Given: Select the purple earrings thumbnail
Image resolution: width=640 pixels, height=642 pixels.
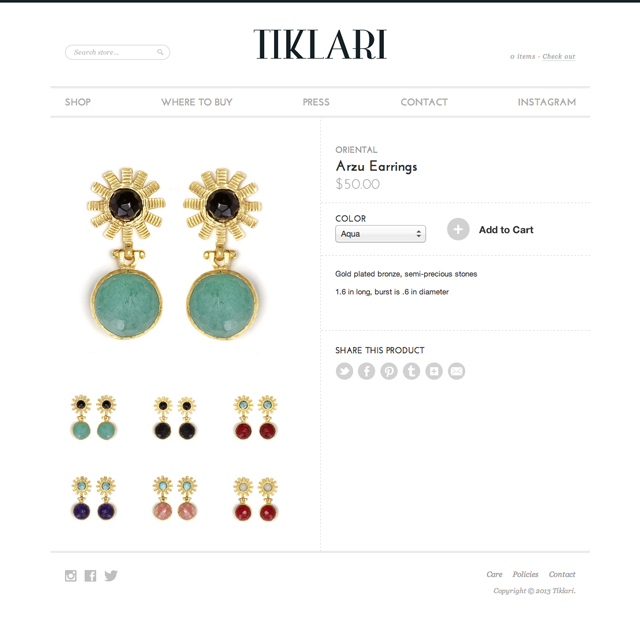Looking at the screenshot, I should coord(94,498).
